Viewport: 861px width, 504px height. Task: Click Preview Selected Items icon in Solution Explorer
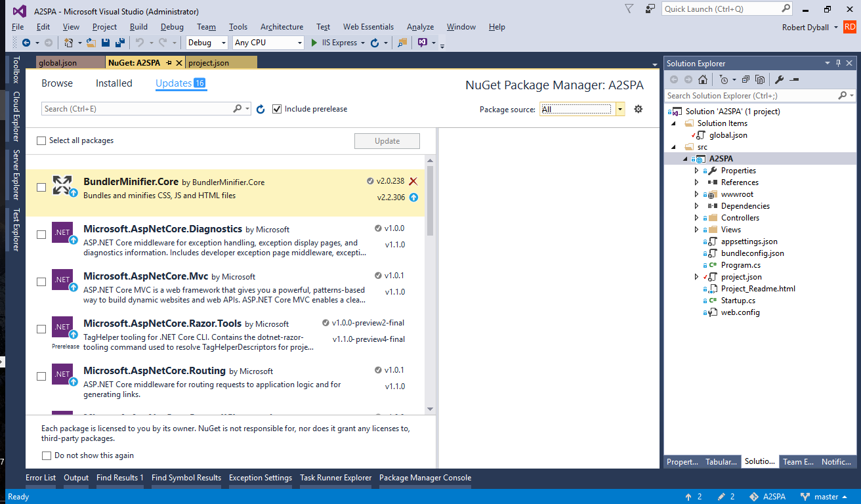[794, 79]
